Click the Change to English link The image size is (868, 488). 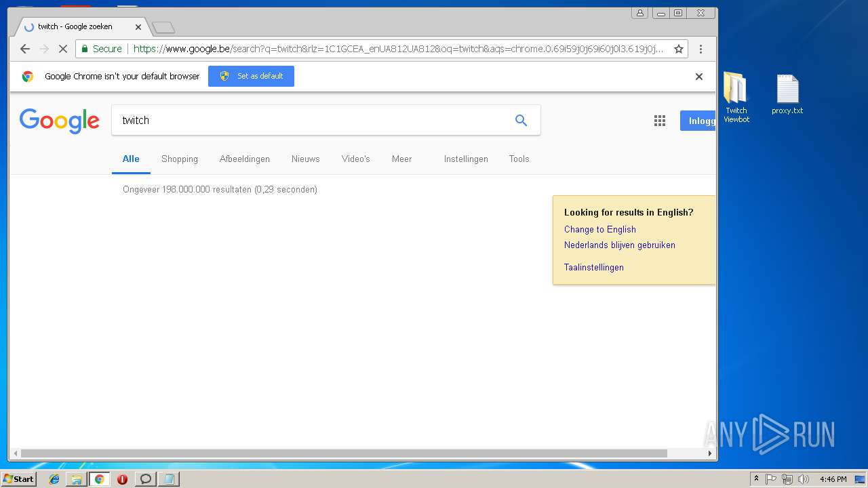[x=600, y=229]
